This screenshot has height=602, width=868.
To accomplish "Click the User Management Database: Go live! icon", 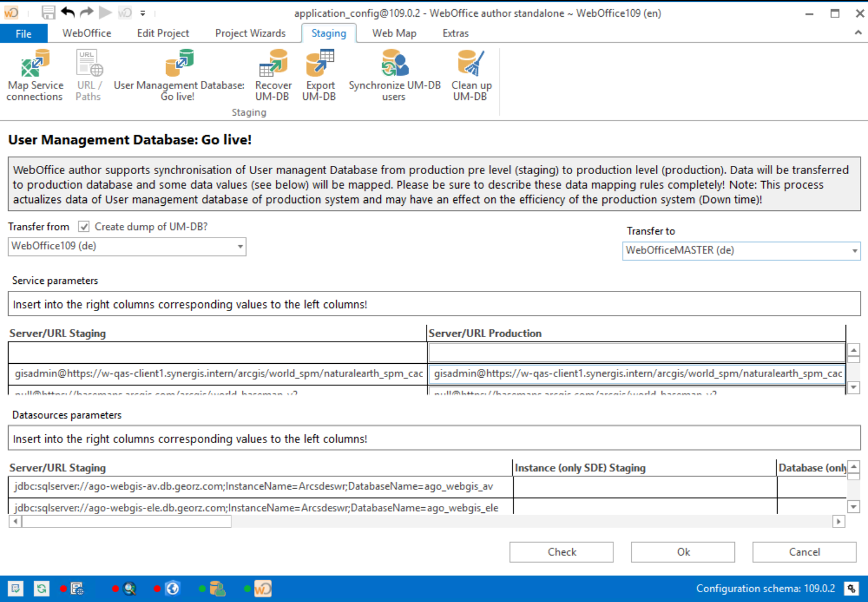I will click(178, 64).
